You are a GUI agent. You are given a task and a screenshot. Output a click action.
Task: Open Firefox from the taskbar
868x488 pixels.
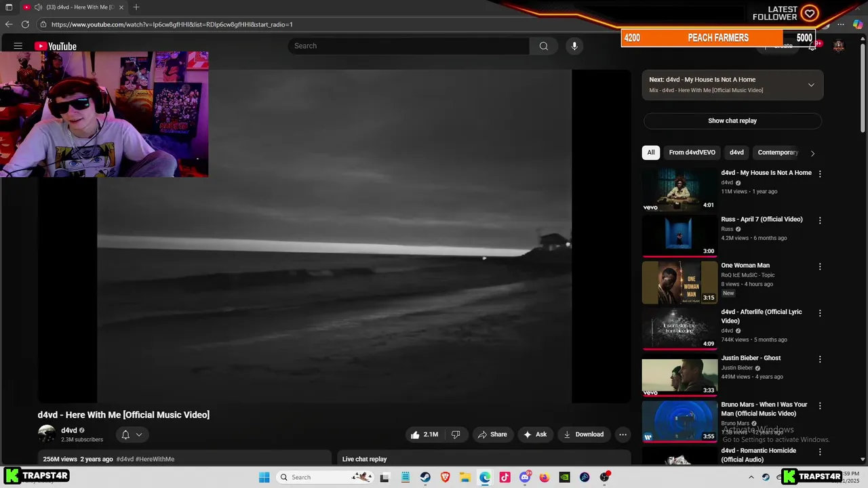tap(545, 477)
